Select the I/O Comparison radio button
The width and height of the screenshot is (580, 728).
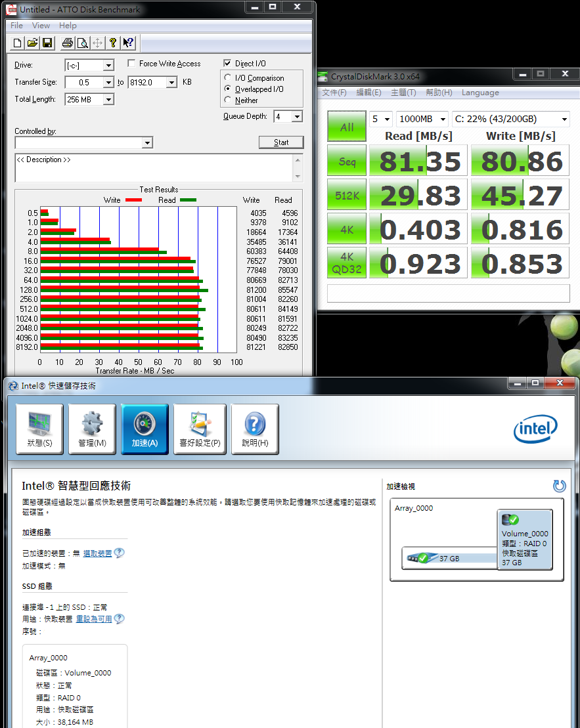[228, 77]
